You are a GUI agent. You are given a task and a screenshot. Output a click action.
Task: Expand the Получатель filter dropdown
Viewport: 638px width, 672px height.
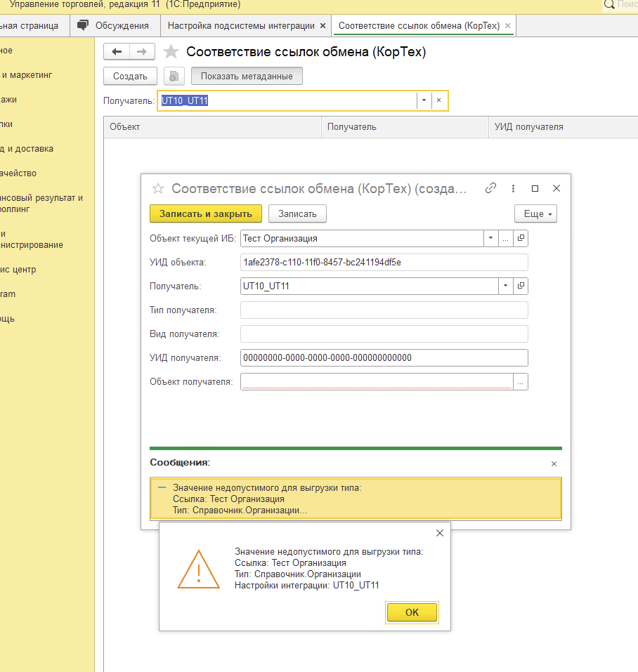424,100
